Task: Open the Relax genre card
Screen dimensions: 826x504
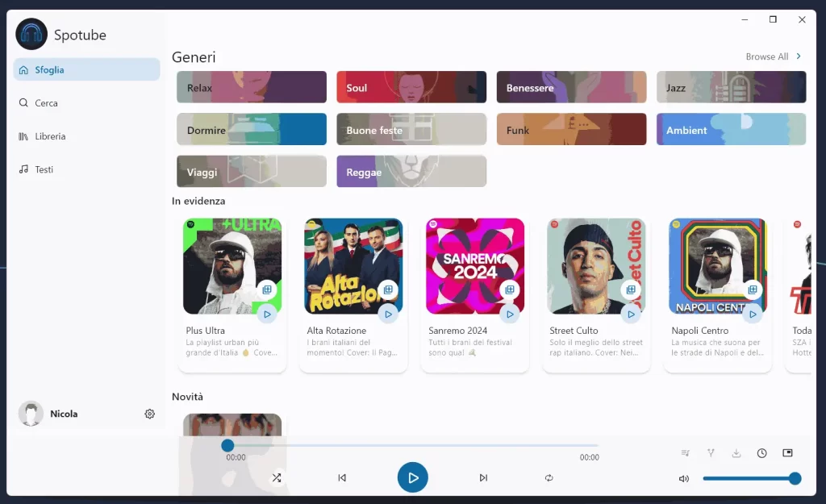Action: pyautogui.click(x=252, y=87)
